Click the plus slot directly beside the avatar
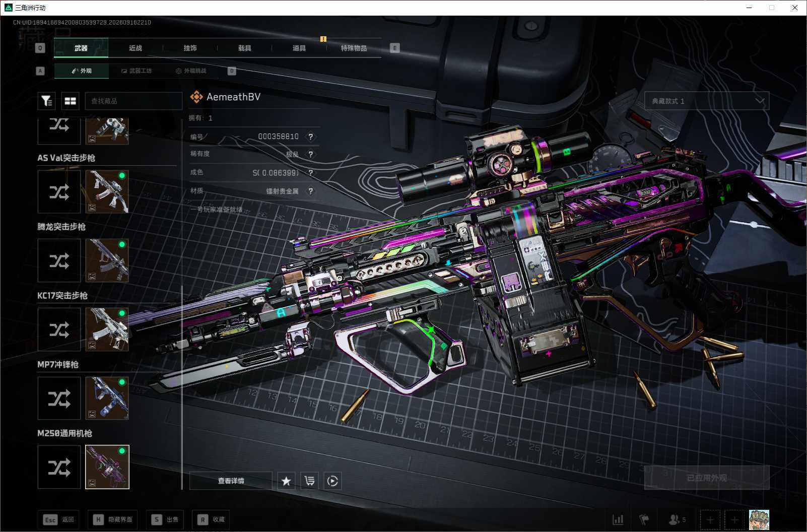Viewport: 807px width, 532px height. (x=734, y=520)
